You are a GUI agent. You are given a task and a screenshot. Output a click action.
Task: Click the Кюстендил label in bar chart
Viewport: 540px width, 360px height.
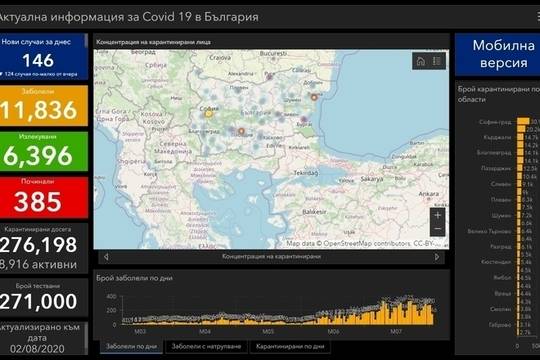(496, 262)
